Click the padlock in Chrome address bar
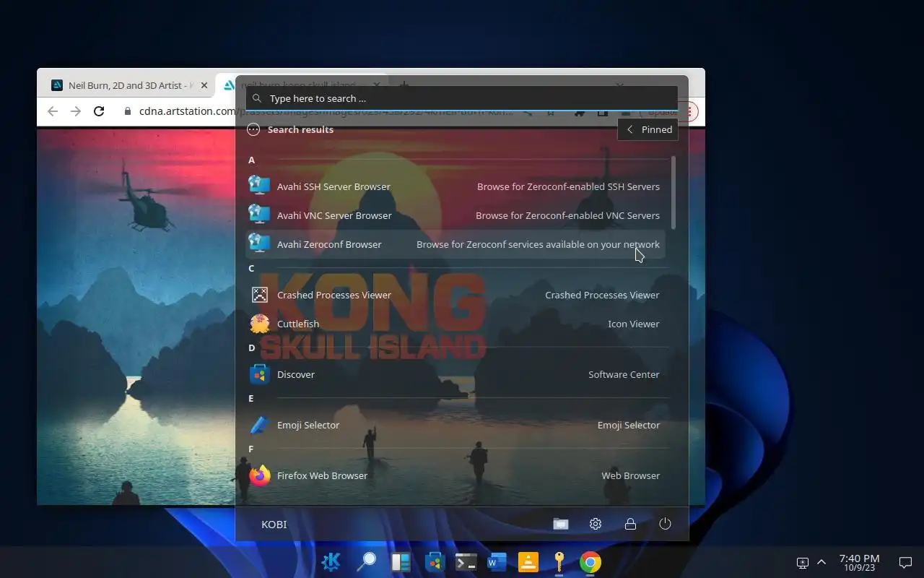924x578 pixels. pyautogui.click(x=128, y=111)
